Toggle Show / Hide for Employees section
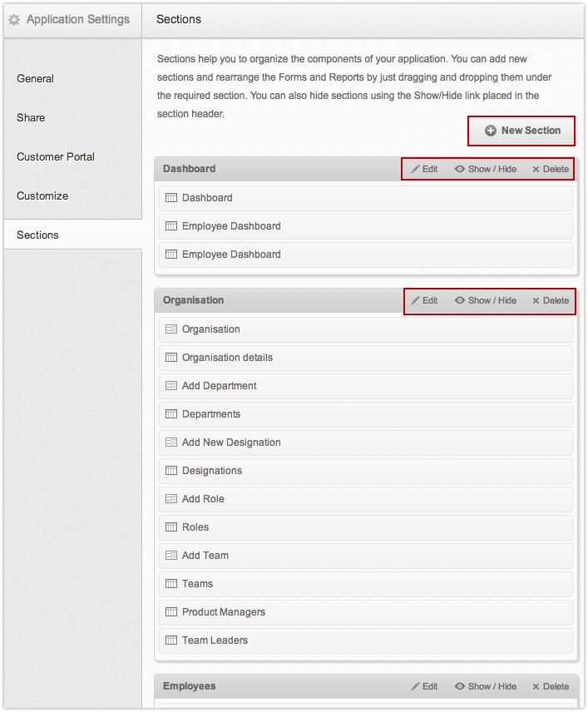The width and height of the screenshot is (588, 712). (x=486, y=686)
